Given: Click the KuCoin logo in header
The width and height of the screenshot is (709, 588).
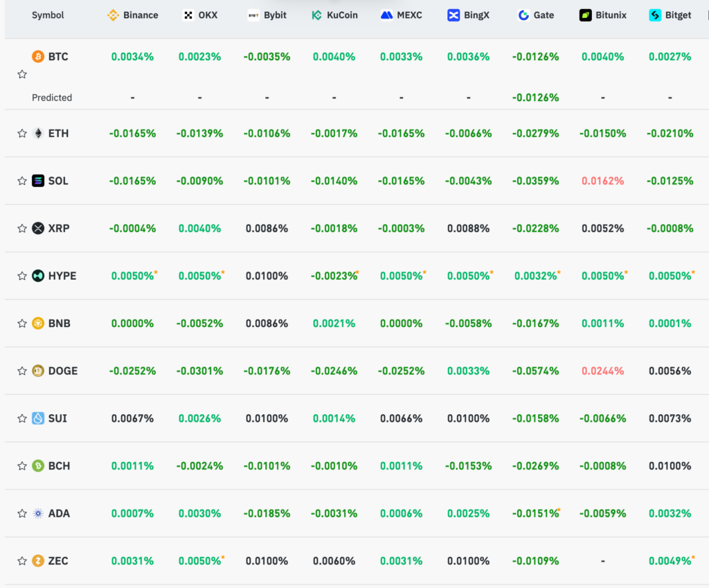Looking at the screenshot, I should coord(317,15).
